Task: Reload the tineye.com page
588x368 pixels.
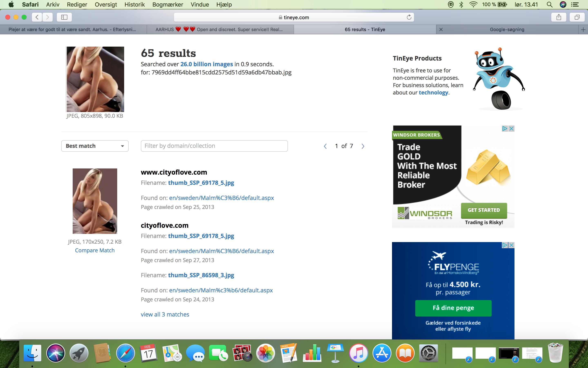Action: coord(409,17)
